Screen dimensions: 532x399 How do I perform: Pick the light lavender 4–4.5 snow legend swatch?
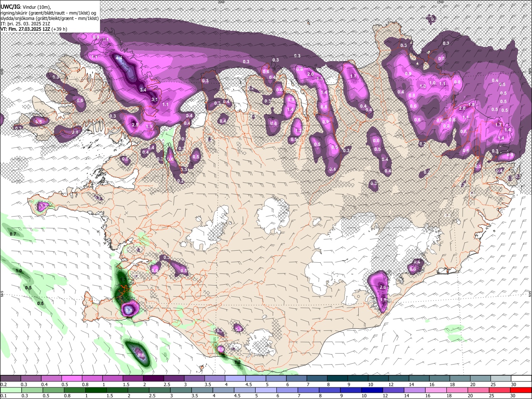click(x=235, y=379)
